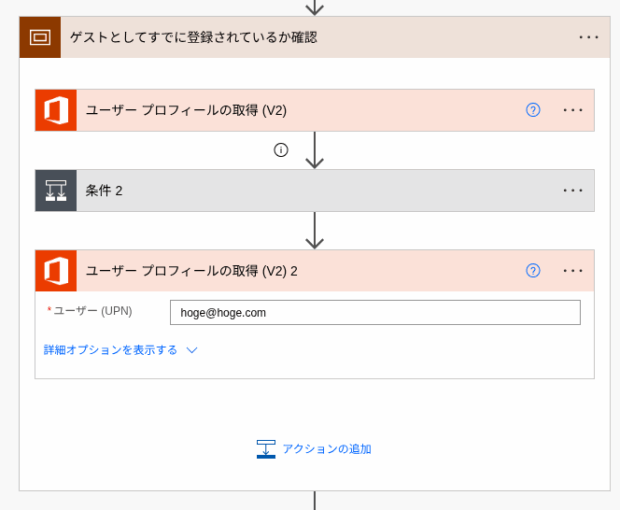Click the ユーザー (UPN) input field
Screen dimensions: 620x510
(375, 312)
